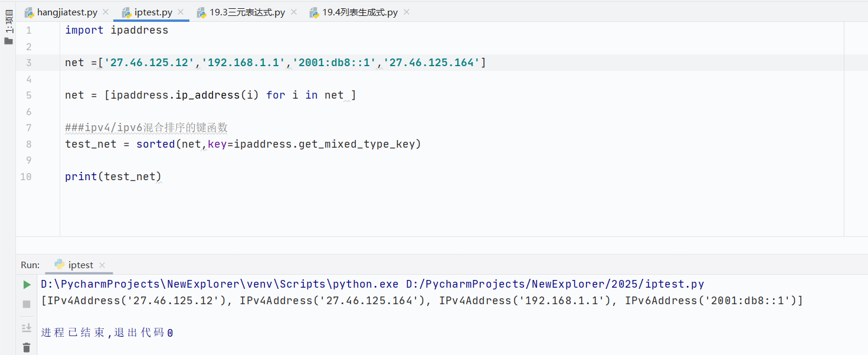
Task: Switch to the hangjiatest.py tab
Action: [x=67, y=12]
